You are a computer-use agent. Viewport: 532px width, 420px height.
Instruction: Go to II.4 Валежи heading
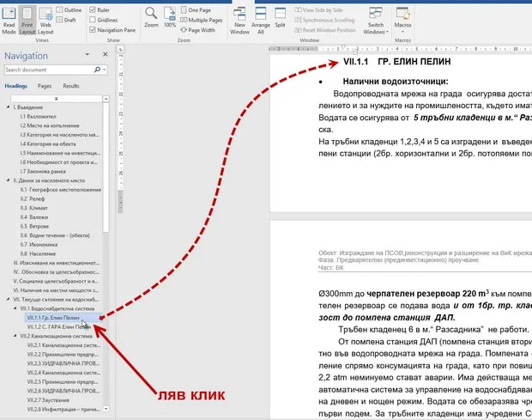coord(34,217)
